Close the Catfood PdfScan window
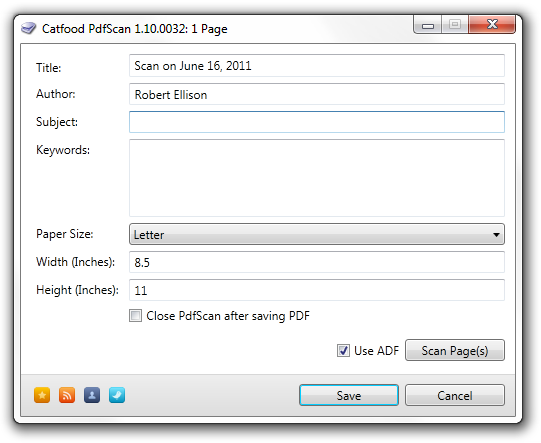 (x=492, y=24)
